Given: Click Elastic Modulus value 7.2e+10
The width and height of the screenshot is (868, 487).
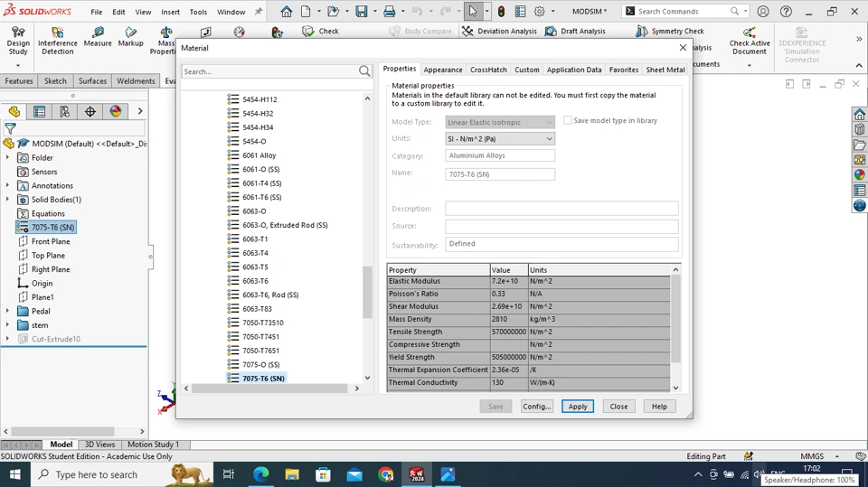Looking at the screenshot, I should [x=509, y=281].
